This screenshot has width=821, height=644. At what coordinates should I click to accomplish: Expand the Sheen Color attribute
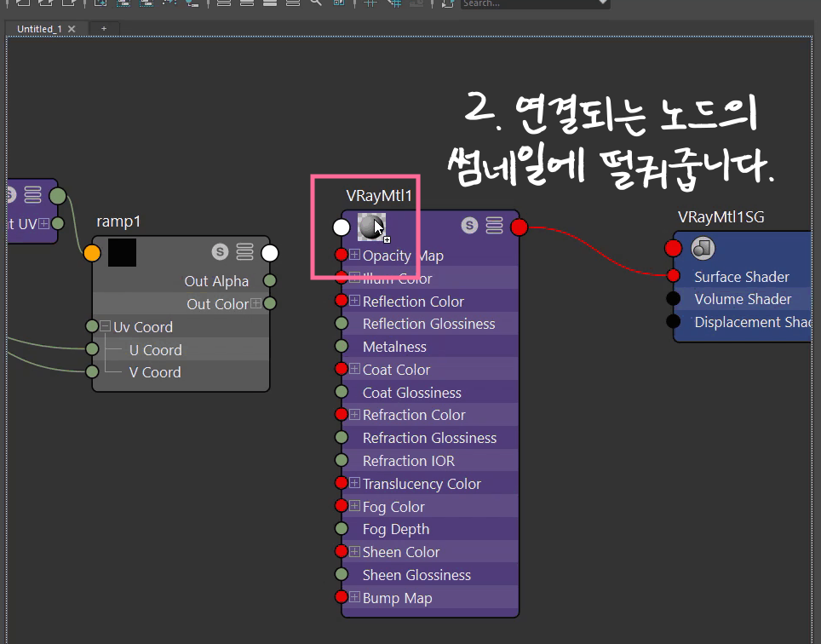354,551
